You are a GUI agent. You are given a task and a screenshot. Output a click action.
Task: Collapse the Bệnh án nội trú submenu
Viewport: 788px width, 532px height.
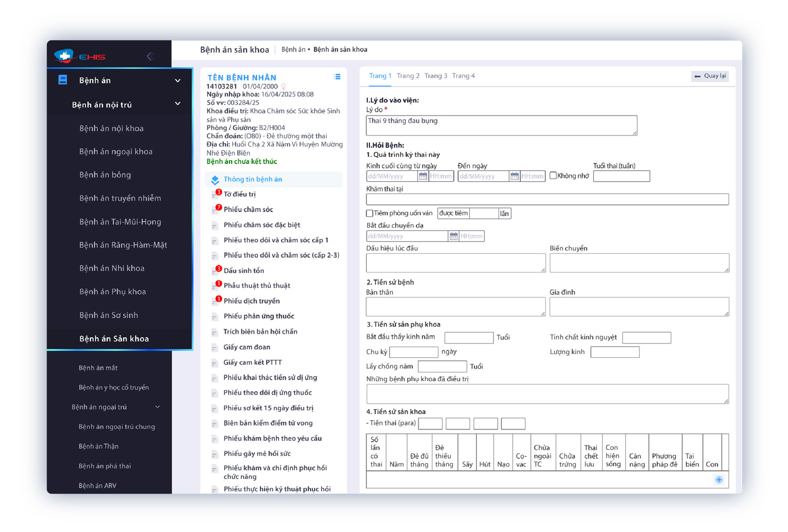coord(178,104)
